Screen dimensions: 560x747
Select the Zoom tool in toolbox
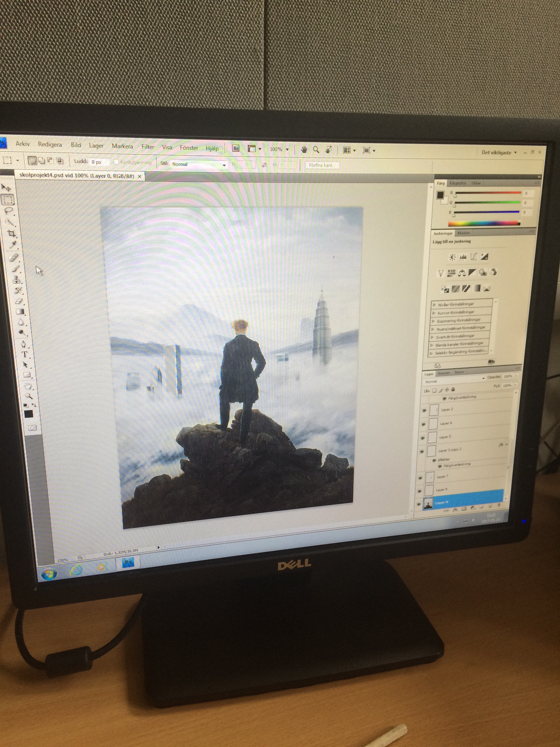click(x=29, y=396)
